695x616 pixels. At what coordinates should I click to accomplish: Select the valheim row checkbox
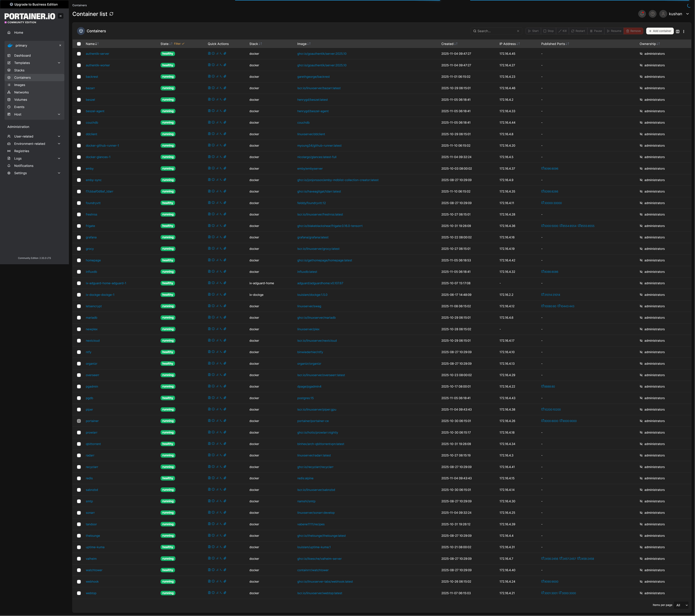coord(79,558)
